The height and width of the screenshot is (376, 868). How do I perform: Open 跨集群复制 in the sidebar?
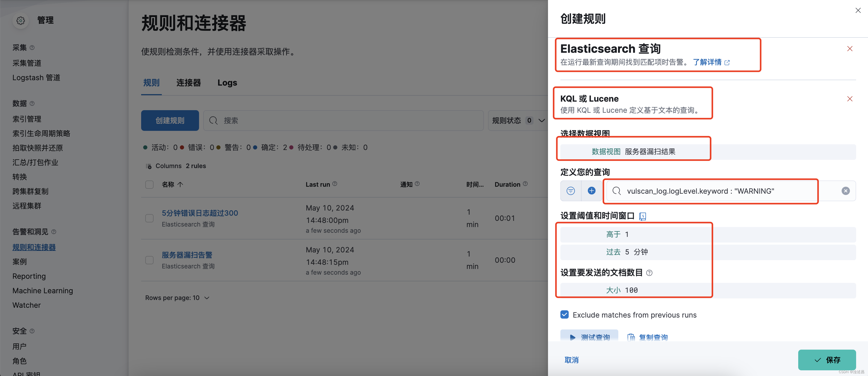(x=30, y=191)
